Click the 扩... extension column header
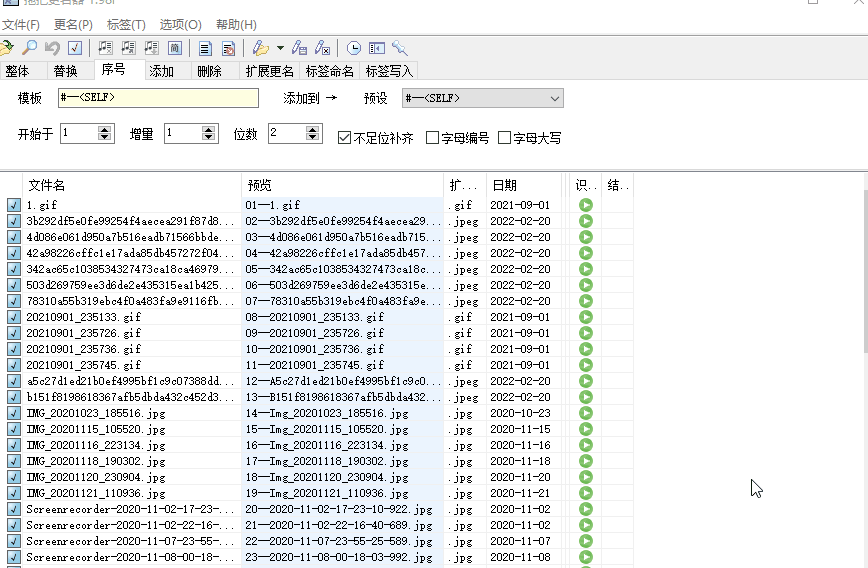Viewport: 868px width, 568px height. (x=465, y=185)
